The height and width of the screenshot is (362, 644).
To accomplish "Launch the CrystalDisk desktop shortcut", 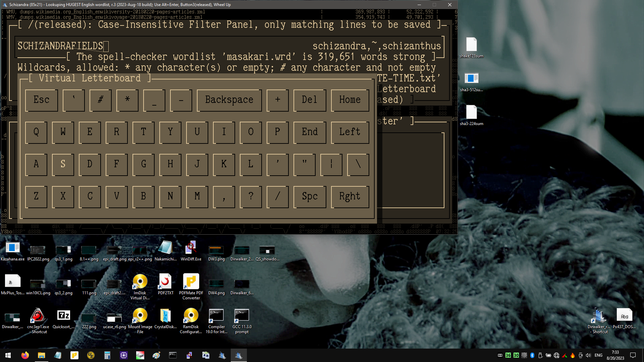I will click(x=165, y=319).
